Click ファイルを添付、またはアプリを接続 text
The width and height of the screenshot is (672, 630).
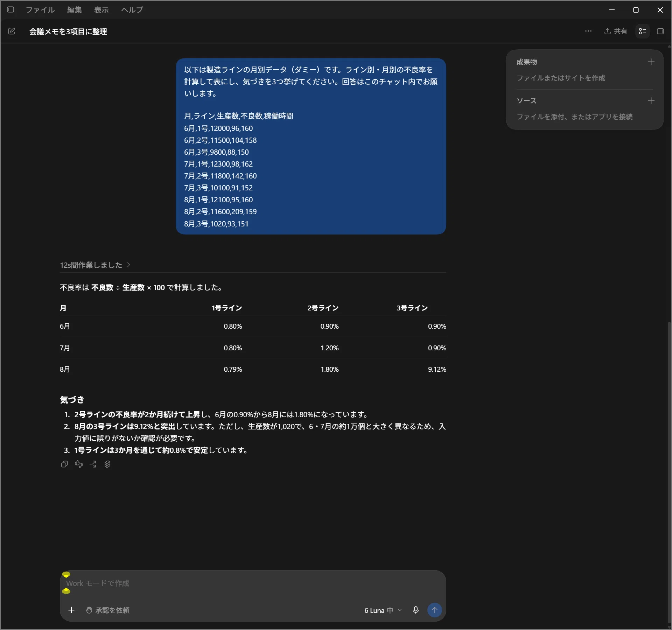tap(574, 117)
